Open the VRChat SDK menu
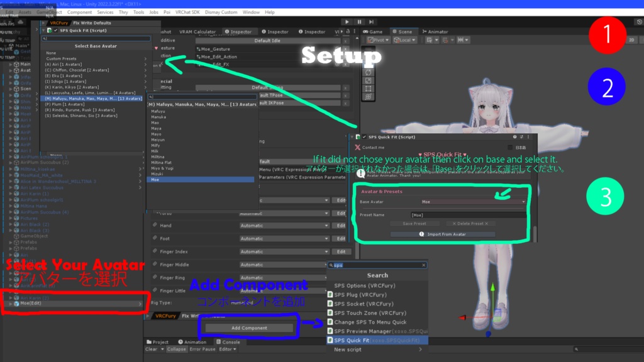This screenshot has width=644, height=362. click(x=187, y=13)
